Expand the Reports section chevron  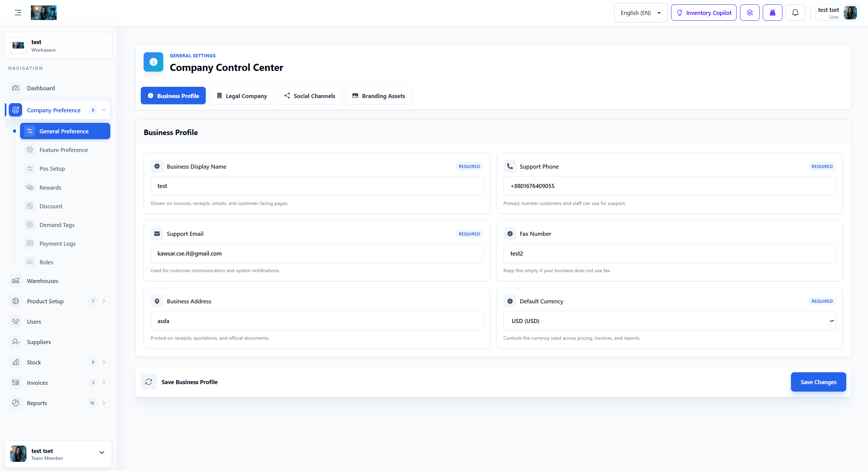click(104, 403)
